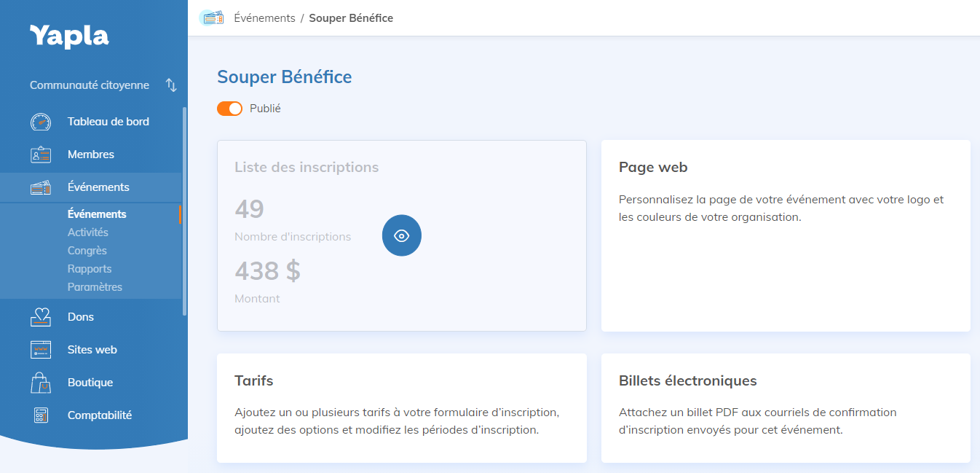Viewport: 980px width, 473px height.
Task: Go to Paramètres in the sidebar submenu
Action: (x=95, y=287)
